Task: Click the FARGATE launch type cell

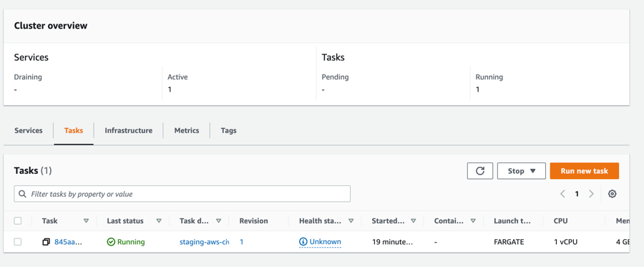Action: coord(509,242)
